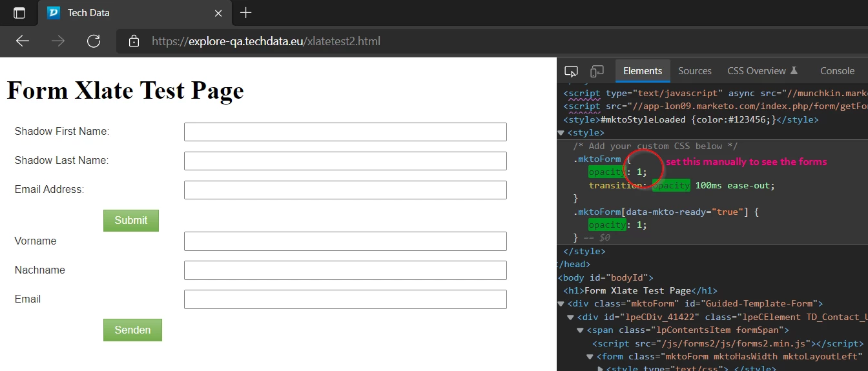Collapse the form mktoForm mktoHasWidth node
868x371 pixels.
(x=590, y=357)
